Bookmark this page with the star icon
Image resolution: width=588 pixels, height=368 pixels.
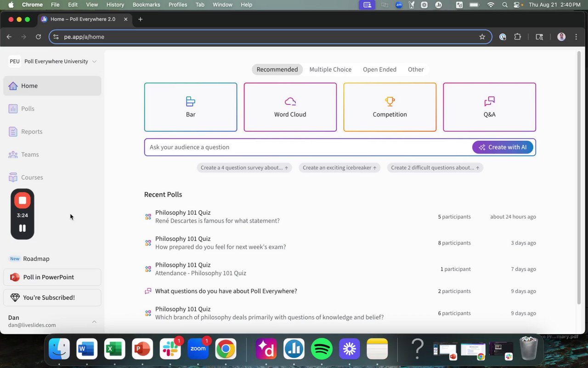(x=482, y=37)
